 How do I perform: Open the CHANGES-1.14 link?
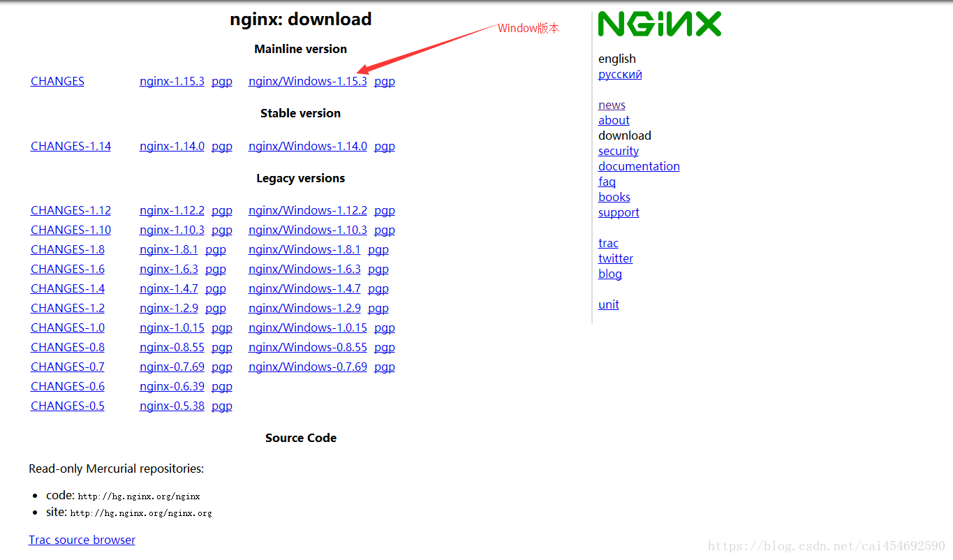[71, 146]
